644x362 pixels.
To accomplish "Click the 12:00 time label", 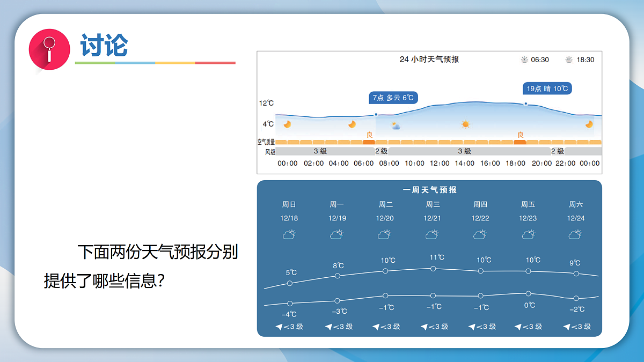I will click(440, 163).
